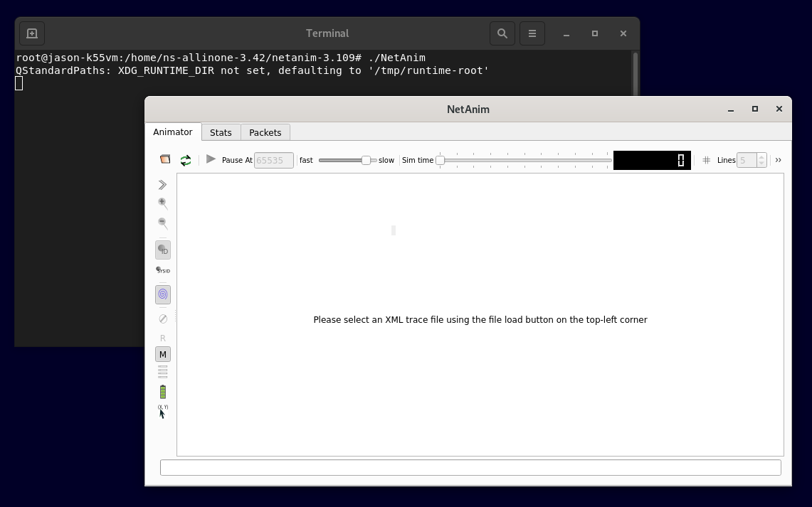This screenshot has height=507, width=812.
Task: Click the green reload trace file icon
Action: [x=186, y=161]
